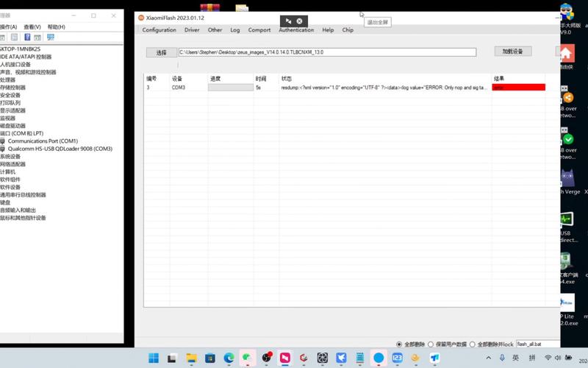
Task: Click the X icon in the overlay bar
Action: point(299,21)
